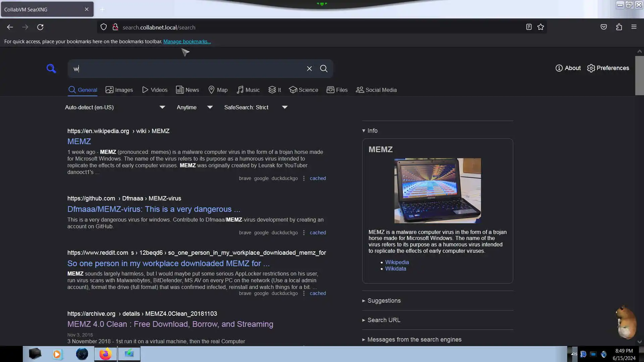The width and height of the screenshot is (644, 362).
Task: Open the extensions puzzle icon
Action: (619, 27)
